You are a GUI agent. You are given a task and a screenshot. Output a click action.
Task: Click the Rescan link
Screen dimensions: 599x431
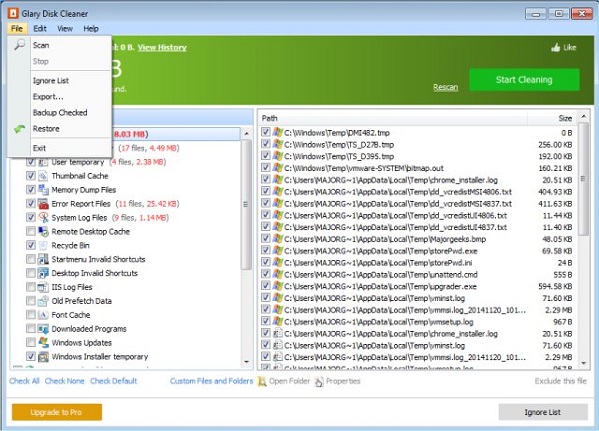(x=445, y=87)
